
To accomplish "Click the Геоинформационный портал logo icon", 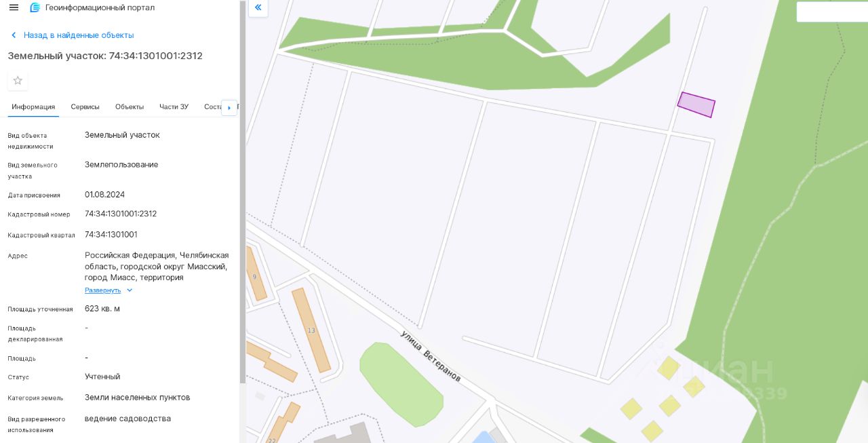I will coord(35,7).
